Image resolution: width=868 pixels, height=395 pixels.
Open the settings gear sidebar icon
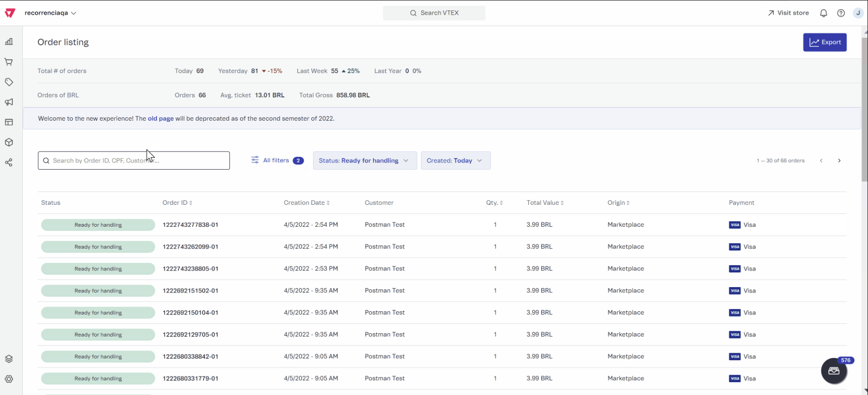[x=9, y=379]
